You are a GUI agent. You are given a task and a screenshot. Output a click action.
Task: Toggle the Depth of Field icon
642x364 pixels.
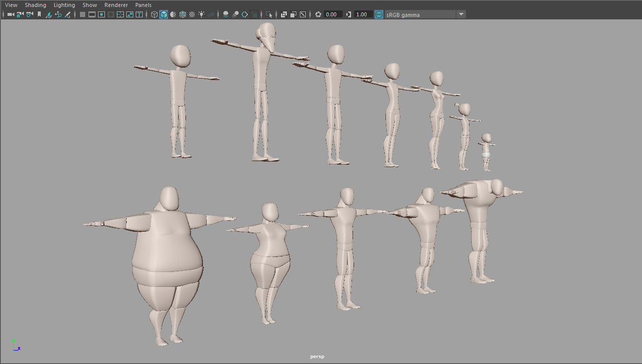pyautogui.click(x=254, y=14)
